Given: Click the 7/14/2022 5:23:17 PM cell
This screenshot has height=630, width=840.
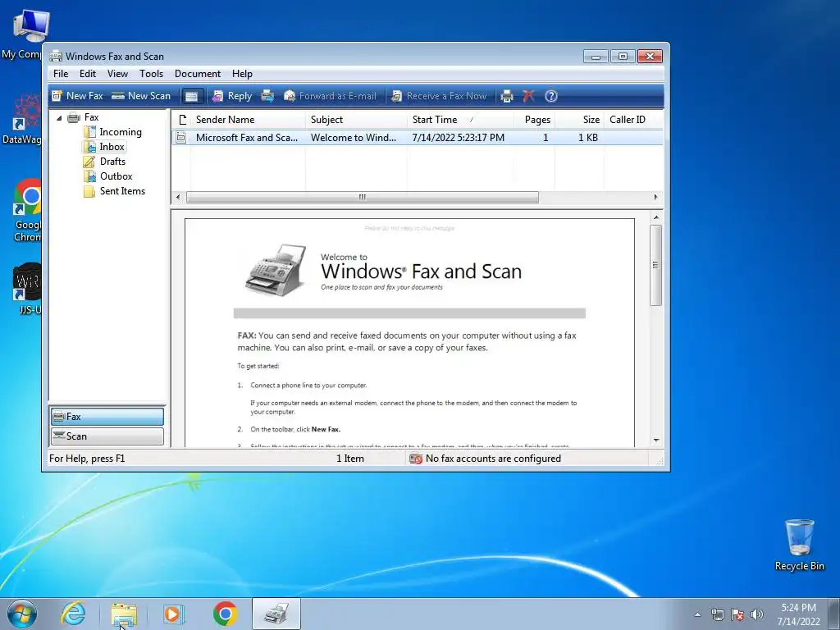Looking at the screenshot, I should [458, 138].
